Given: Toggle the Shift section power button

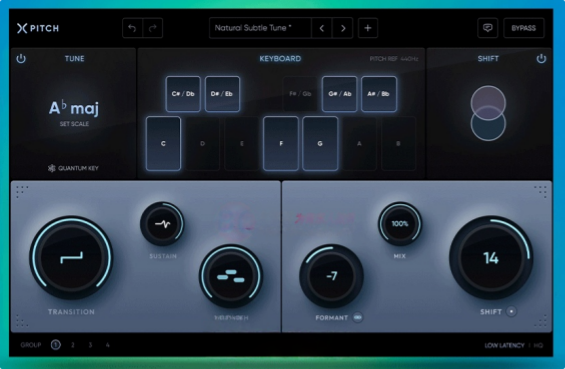Looking at the screenshot, I should 541,58.
